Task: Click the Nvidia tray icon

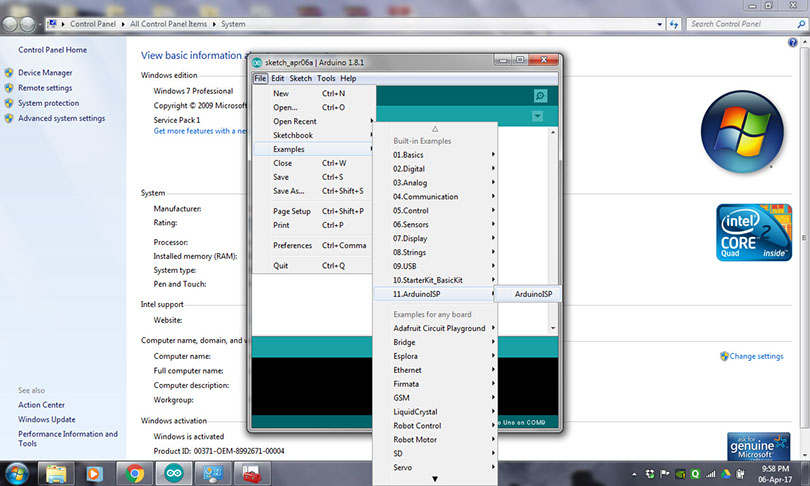Action: pyautogui.click(x=680, y=473)
